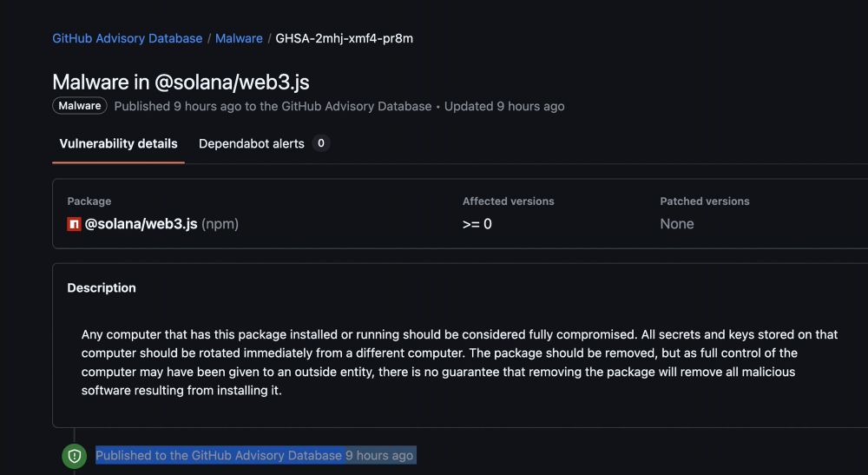This screenshot has height=475, width=868.
Task: Click the highlighted Published to the GitHub Advisory Database text
Action: point(219,455)
